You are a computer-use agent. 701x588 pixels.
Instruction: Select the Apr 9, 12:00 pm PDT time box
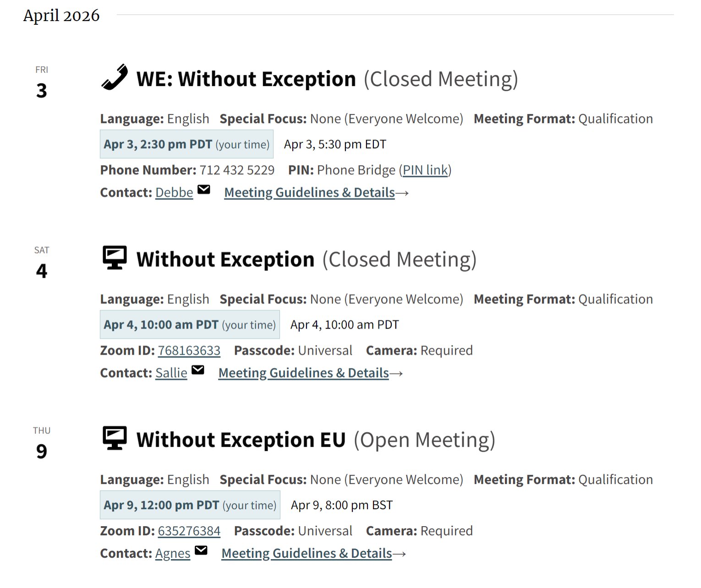(189, 505)
